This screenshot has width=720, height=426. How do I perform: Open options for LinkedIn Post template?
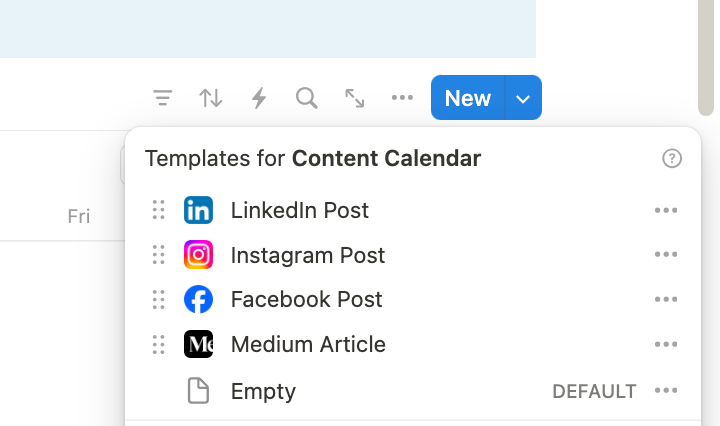coord(666,210)
